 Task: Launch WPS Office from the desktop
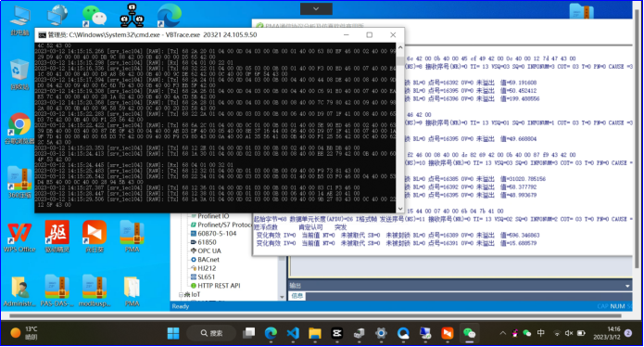[x=19, y=237]
